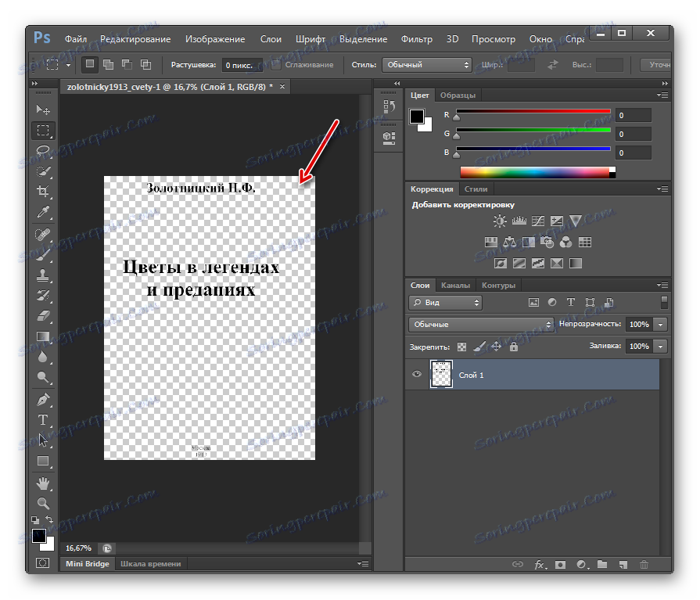Switch to the Образцы tab

coord(458,95)
